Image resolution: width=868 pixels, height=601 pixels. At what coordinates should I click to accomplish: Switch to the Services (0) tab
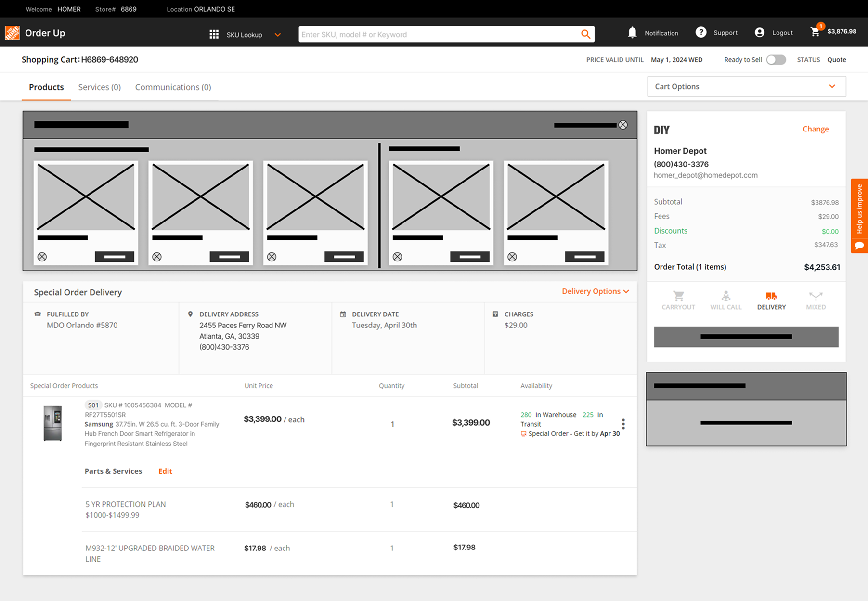click(100, 87)
